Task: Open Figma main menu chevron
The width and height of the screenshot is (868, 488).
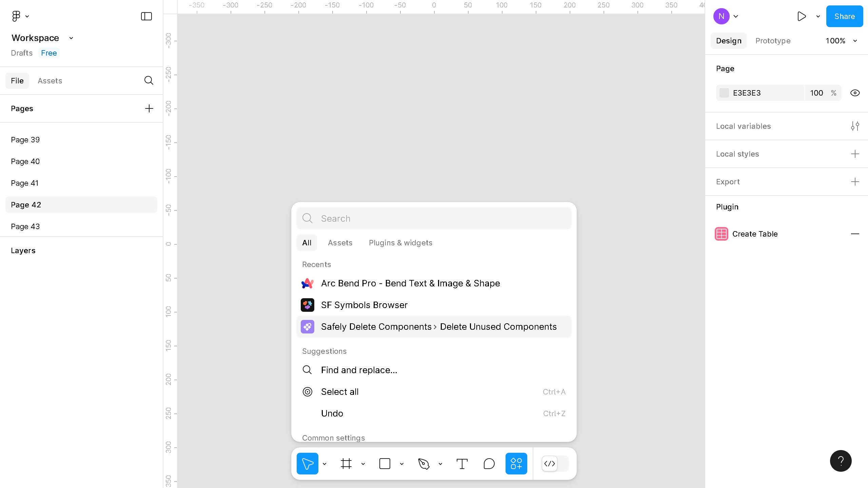Action: pyautogui.click(x=27, y=16)
